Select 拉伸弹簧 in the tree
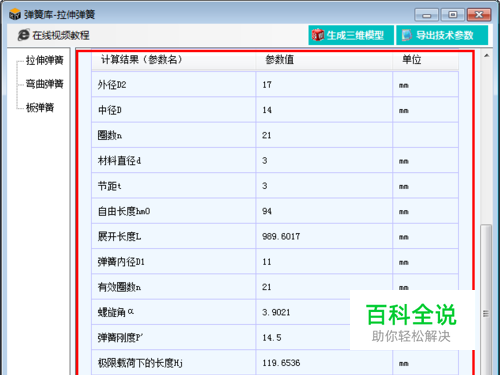The height and width of the screenshot is (375, 500). tap(45, 60)
